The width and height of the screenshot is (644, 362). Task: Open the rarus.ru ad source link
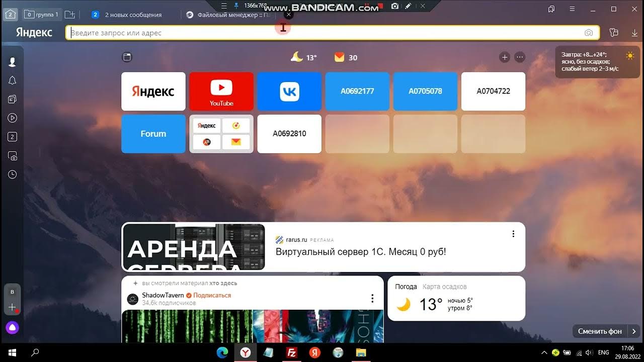296,240
